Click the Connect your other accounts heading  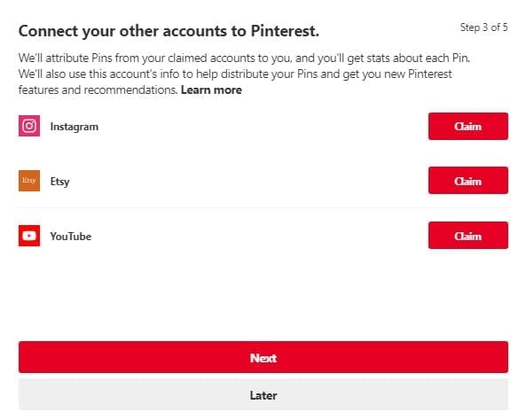pos(169,31)
